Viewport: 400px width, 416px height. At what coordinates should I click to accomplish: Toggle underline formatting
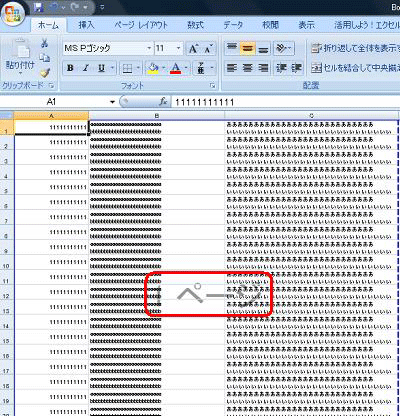point(101,68)
